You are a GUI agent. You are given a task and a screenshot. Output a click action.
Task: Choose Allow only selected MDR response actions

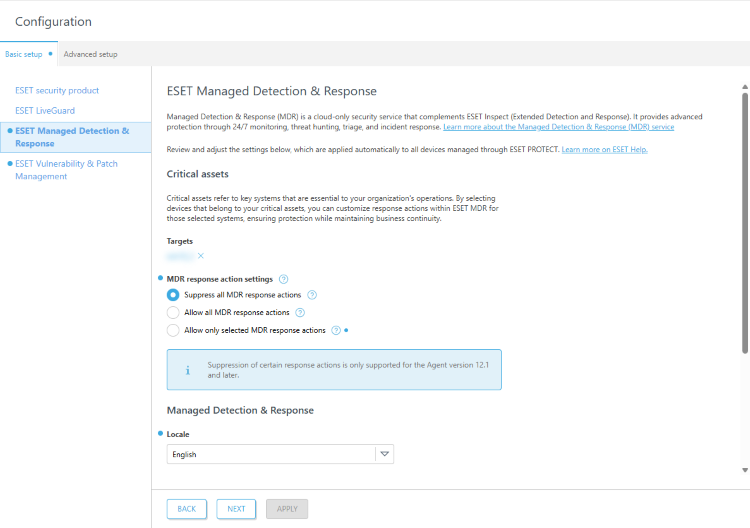coord(173,330)
